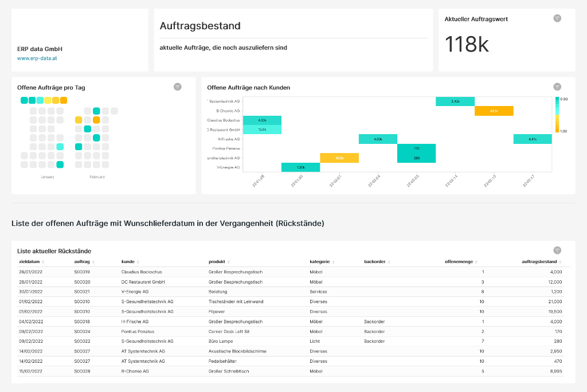This screenshot has width=587, height=392.
Task: Open the options menu on the Aktueller Auftragswert card
Action: click(556, 18)
